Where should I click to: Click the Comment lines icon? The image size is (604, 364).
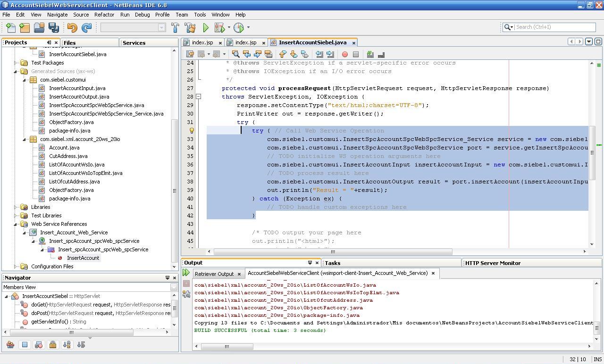(370, 54)
